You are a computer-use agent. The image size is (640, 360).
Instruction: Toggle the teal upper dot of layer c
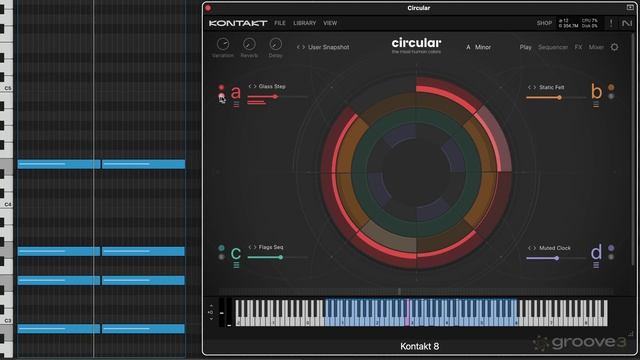221,248
